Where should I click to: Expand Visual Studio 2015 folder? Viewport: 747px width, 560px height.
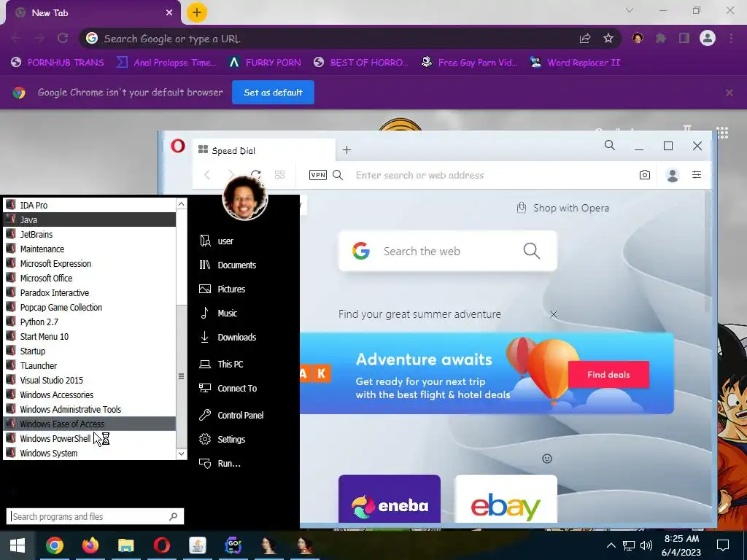click(x=90, y=380)
